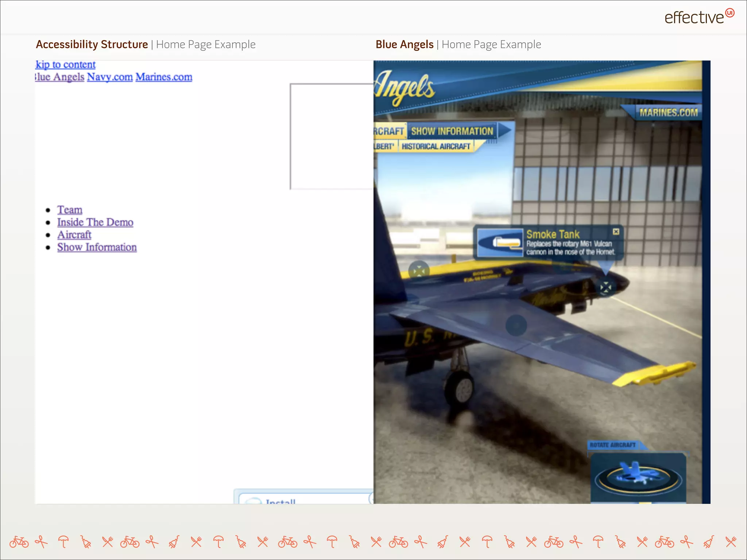
Task: Open the Inside The Demo link
Action: pyautogui.click(x=95, y=222)
